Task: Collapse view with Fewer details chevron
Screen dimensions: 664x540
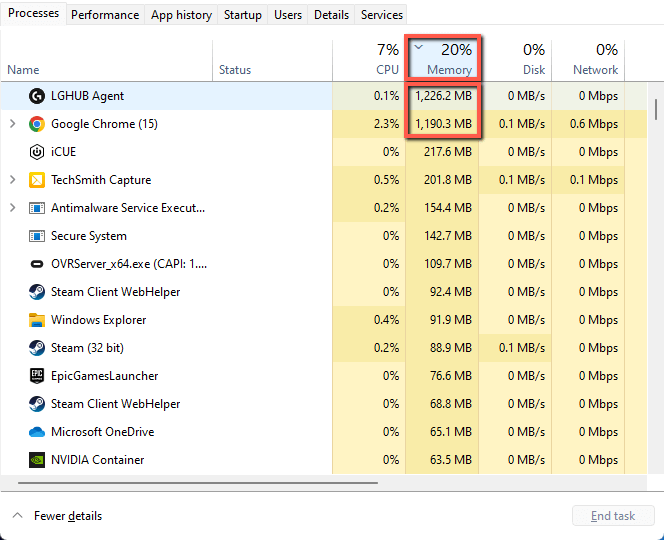Action: 18,515
